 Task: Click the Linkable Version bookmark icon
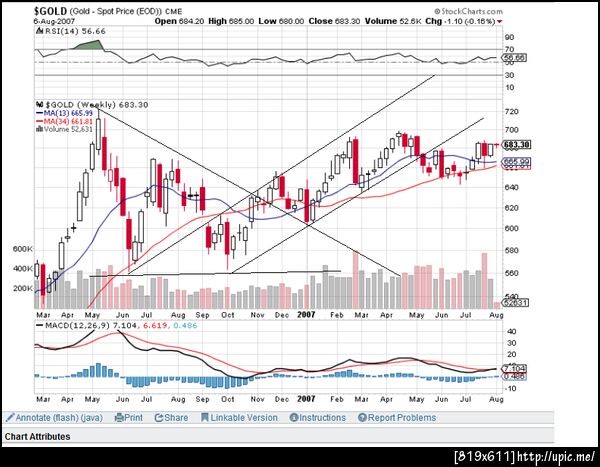point(205,418)
